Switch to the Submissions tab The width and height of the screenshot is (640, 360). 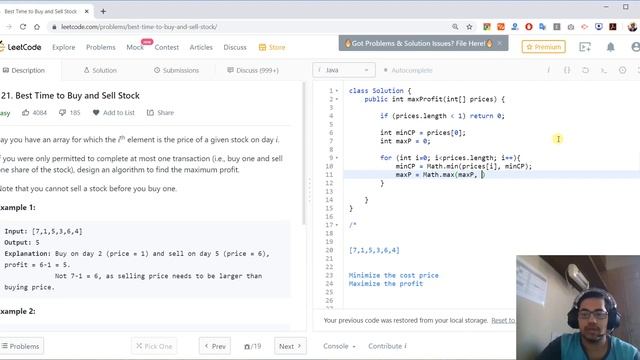(176, 70)
